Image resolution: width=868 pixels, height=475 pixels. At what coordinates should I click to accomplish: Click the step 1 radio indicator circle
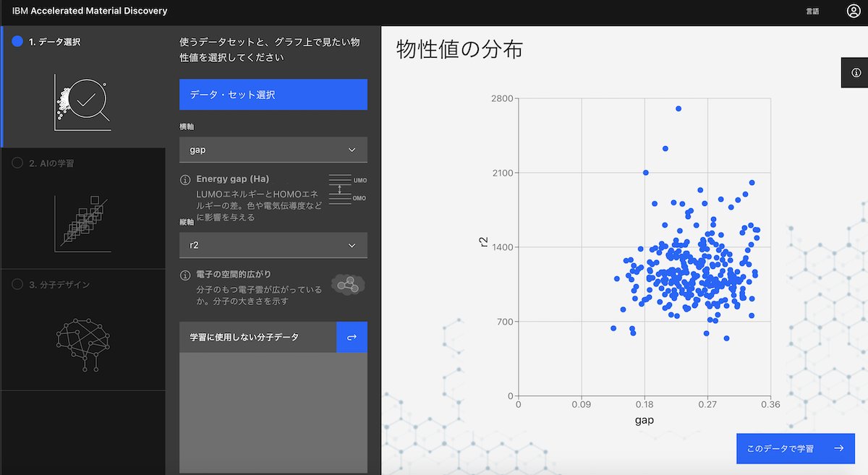18,42
